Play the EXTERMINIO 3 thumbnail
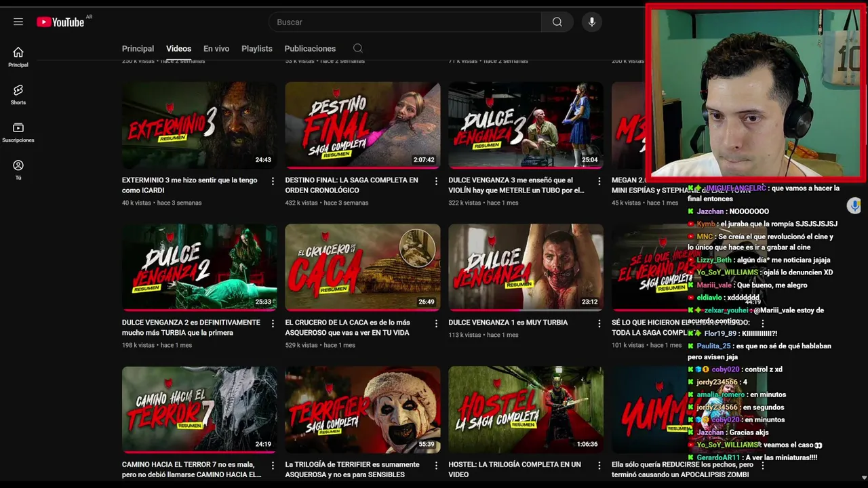Image resolution: width=868 pixels, height=488 pixels. point(199,125)
